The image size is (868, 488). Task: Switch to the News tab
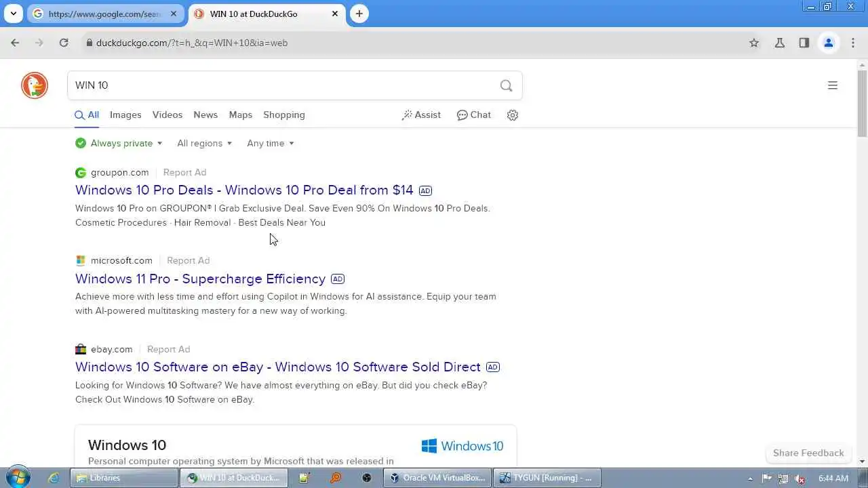[205, 115]
